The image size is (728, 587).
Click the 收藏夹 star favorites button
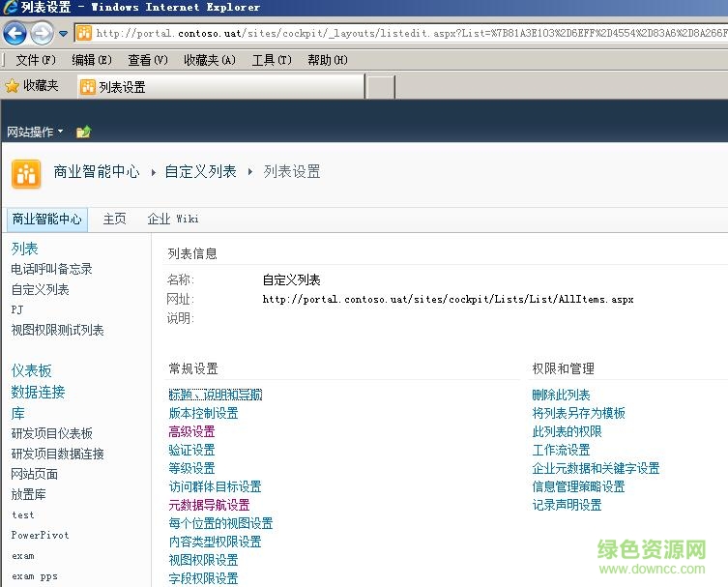coord(32,85)
